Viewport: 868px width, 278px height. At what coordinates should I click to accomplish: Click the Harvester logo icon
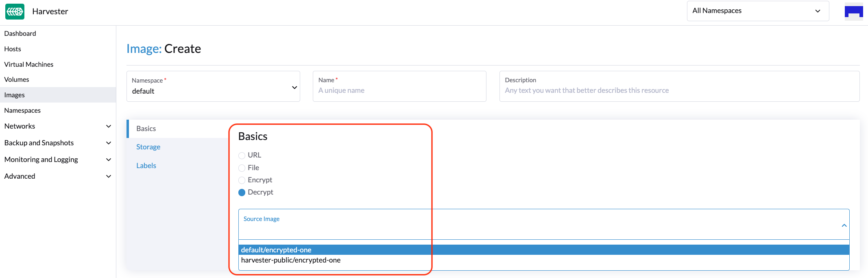(x=15, y=11)
